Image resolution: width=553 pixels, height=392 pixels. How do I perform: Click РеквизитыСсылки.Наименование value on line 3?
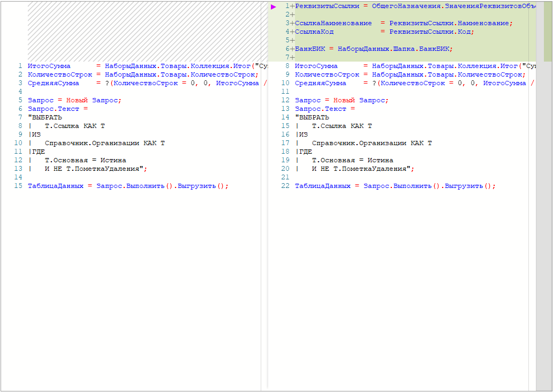point(450,23)
